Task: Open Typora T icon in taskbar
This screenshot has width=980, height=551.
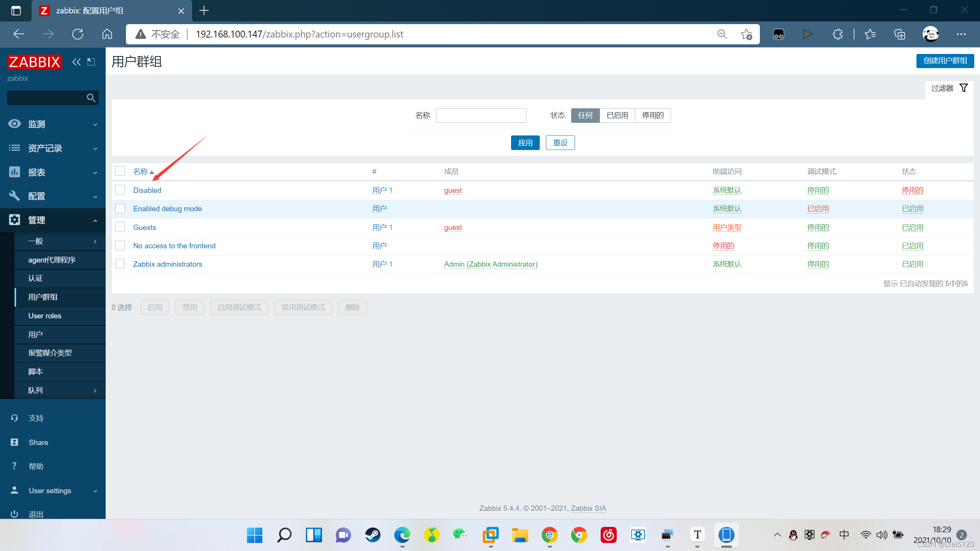Action: pos(697,535)
